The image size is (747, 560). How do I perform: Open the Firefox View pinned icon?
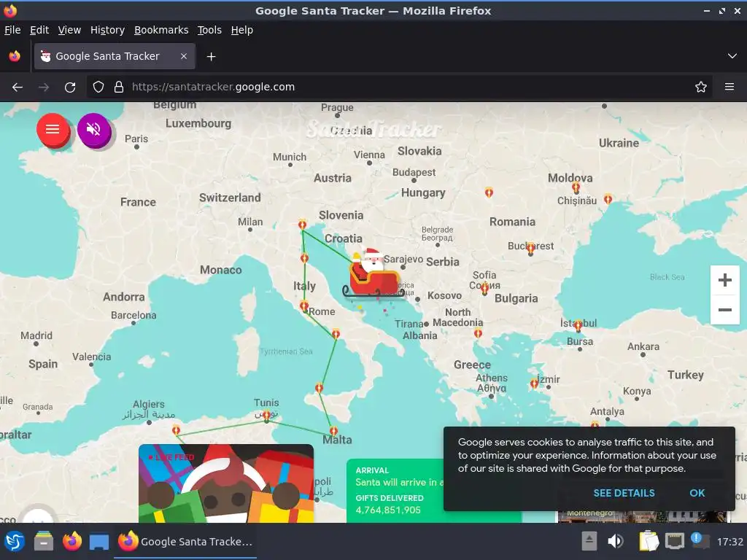pyautogui.click(x=15, y=56)
